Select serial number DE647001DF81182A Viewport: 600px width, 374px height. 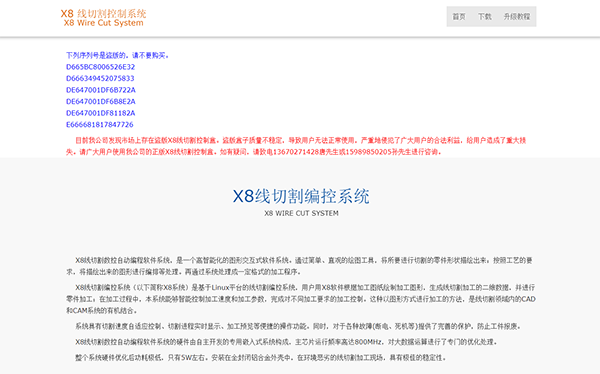point(100,113)
